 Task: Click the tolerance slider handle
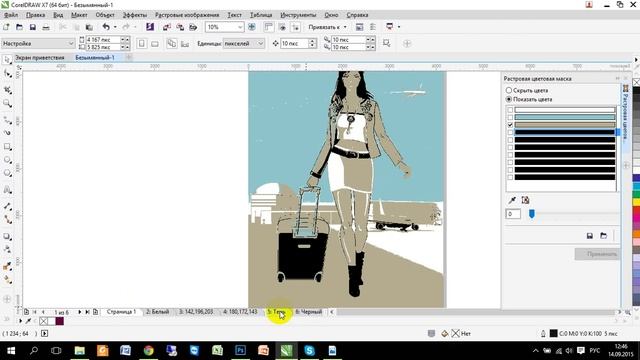coord(531,214)
